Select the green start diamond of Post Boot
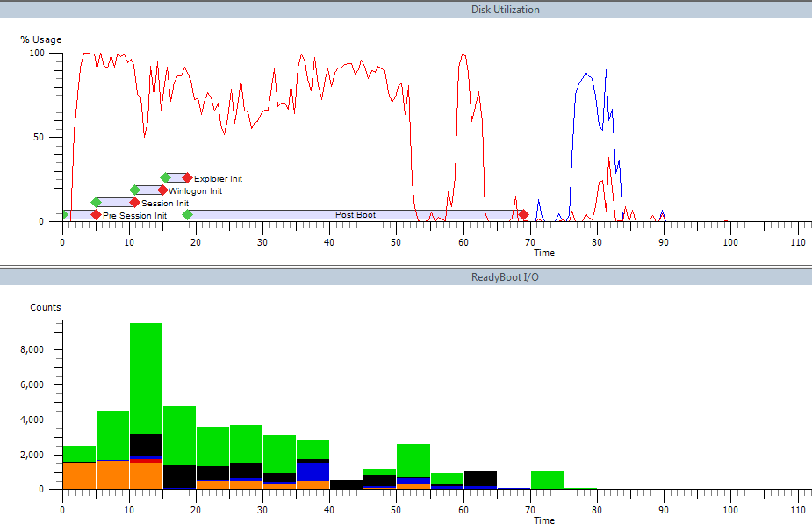Screen dimensions: 812x531 [x=187, y=215]
